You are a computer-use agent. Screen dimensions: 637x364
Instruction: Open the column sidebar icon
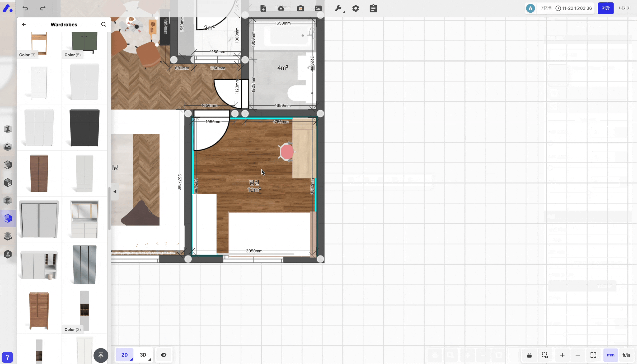pyautogui.click(x=8, y=200)
